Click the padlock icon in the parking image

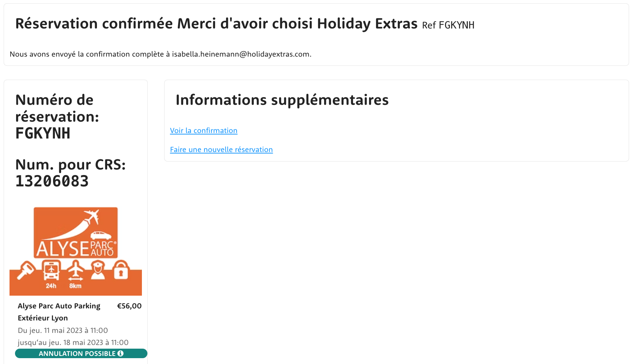(x=121, y=270)
